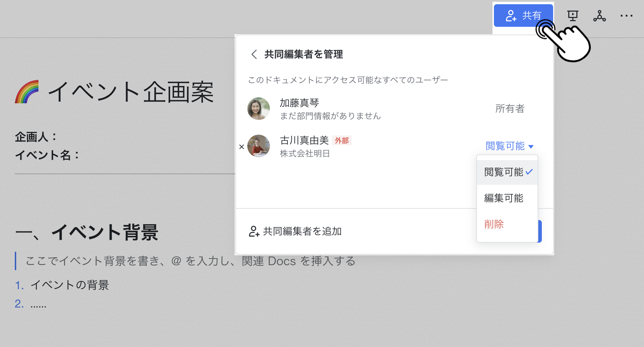Select 編集可能 option in permission menu
Viewport: 644px width, 347px height.
tap(504, 198)
